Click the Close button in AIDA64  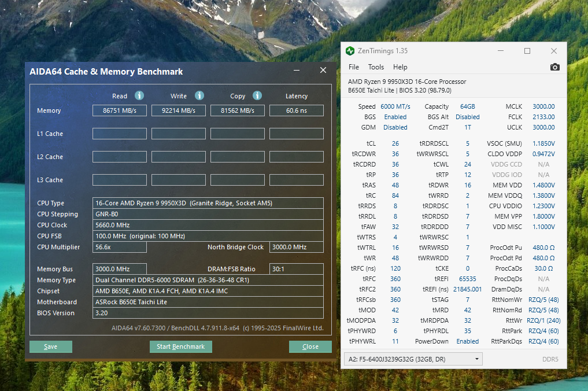tap(310, 346)
